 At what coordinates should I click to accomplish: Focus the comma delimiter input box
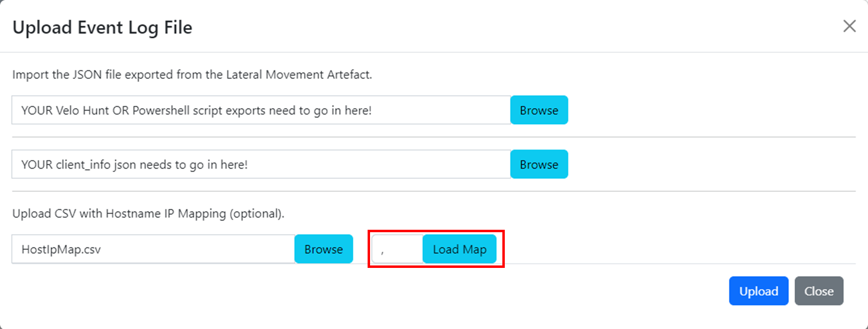pyautogui.click(x=397, y=249)
